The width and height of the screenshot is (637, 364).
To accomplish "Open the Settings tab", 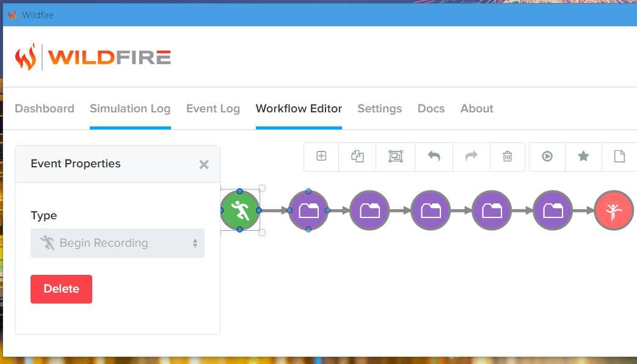I will pos(379,108).
